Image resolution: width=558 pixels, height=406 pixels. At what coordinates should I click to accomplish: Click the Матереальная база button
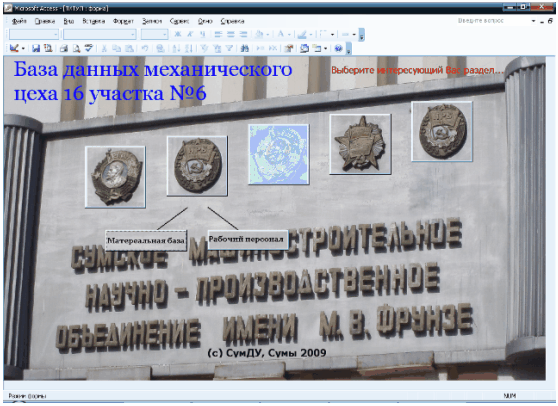(x=146, y=241)
